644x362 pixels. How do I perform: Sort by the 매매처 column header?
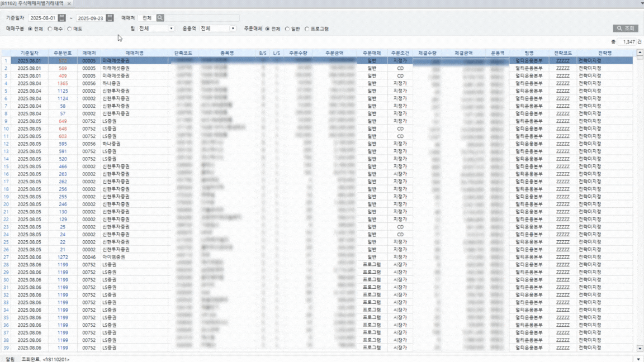tap(89, 53)
